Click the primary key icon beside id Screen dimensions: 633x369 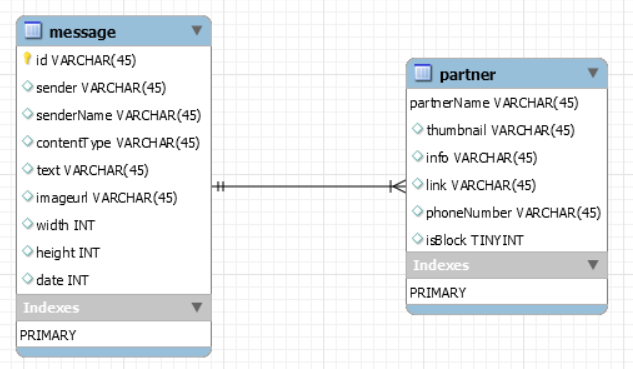click(x=27, y=59)
